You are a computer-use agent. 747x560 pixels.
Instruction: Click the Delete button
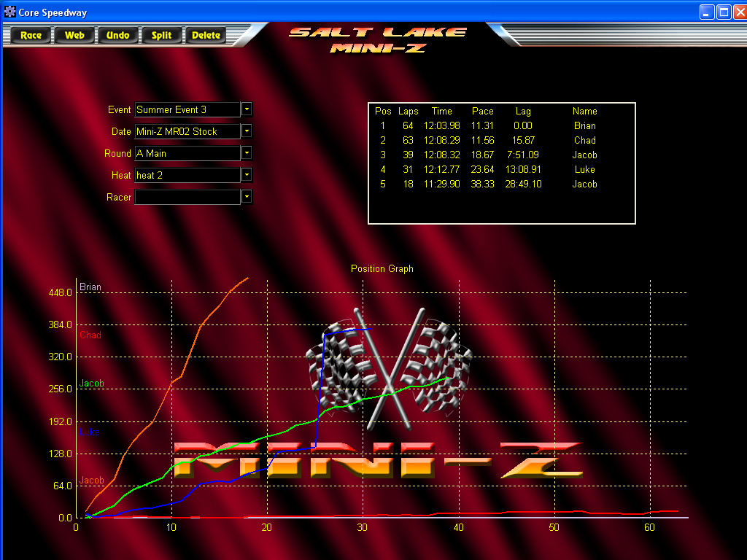[206, 35]
